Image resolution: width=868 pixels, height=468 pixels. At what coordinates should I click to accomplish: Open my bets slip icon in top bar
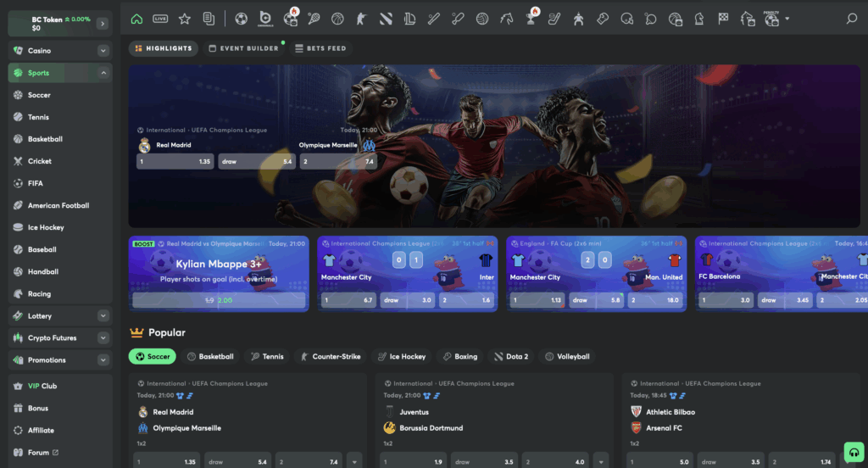209,19
